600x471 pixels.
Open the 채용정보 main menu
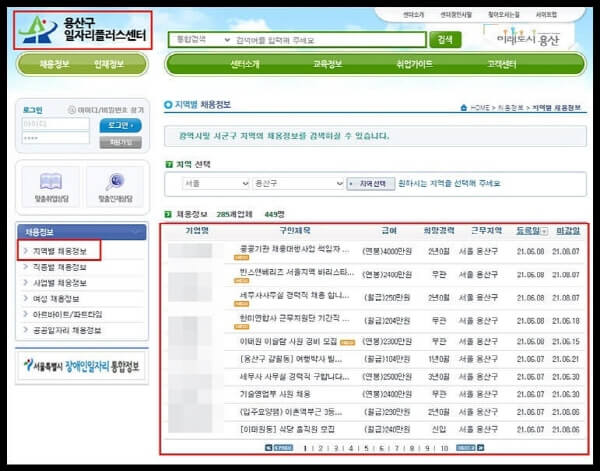[55, 64]
